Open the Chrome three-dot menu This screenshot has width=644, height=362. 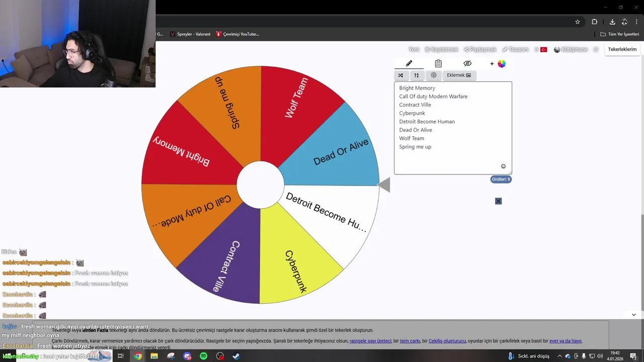tap(637, 22)
